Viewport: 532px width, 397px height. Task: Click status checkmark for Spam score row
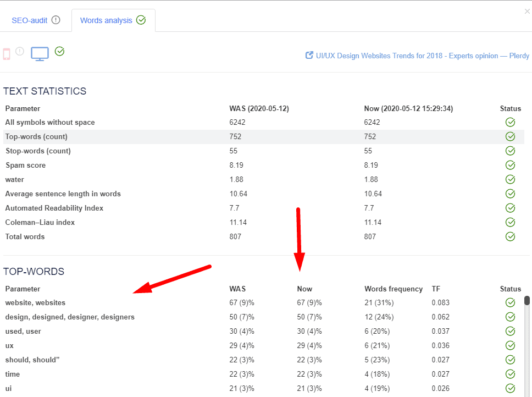point(510,165)
